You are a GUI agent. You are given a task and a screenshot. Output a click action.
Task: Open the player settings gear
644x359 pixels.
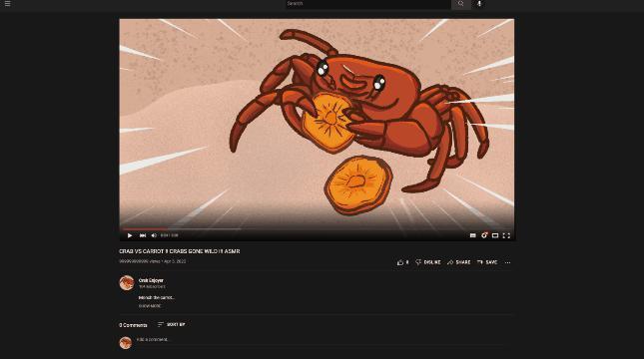point(484,235)
